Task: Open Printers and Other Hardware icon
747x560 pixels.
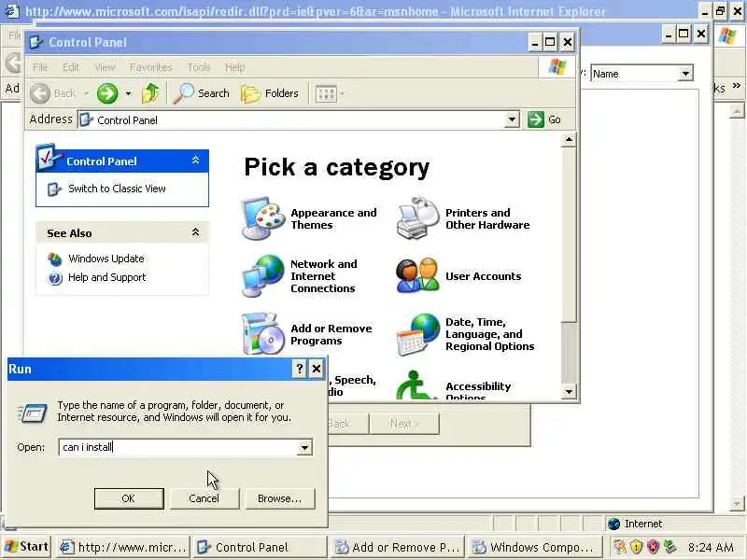Action: click(x=417, y=218)
